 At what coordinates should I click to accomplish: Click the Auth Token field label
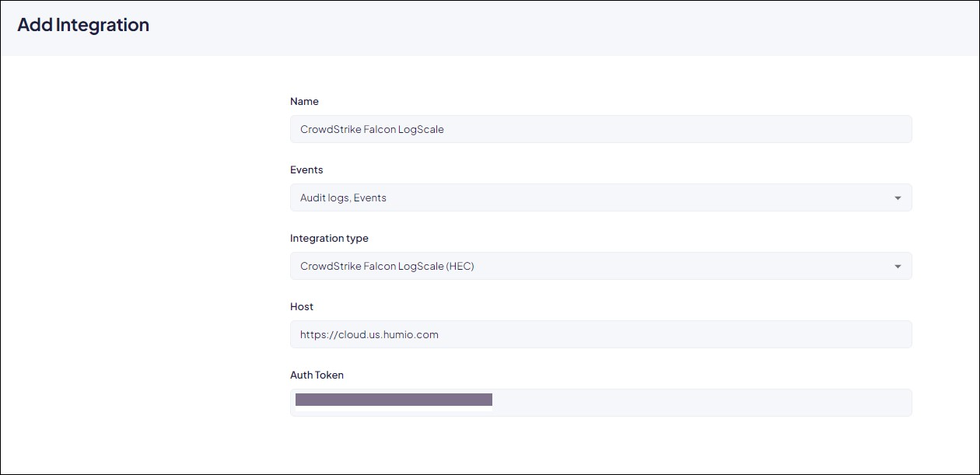317,375
